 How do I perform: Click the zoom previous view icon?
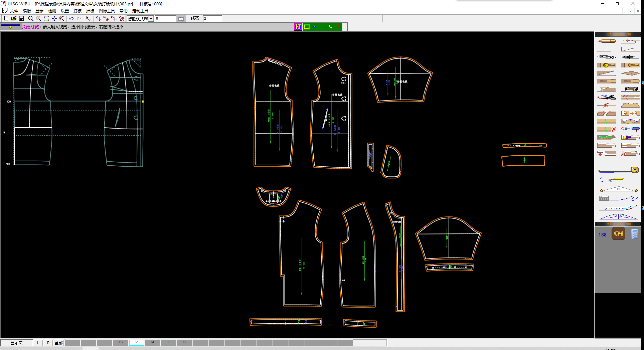pos(62,18)
